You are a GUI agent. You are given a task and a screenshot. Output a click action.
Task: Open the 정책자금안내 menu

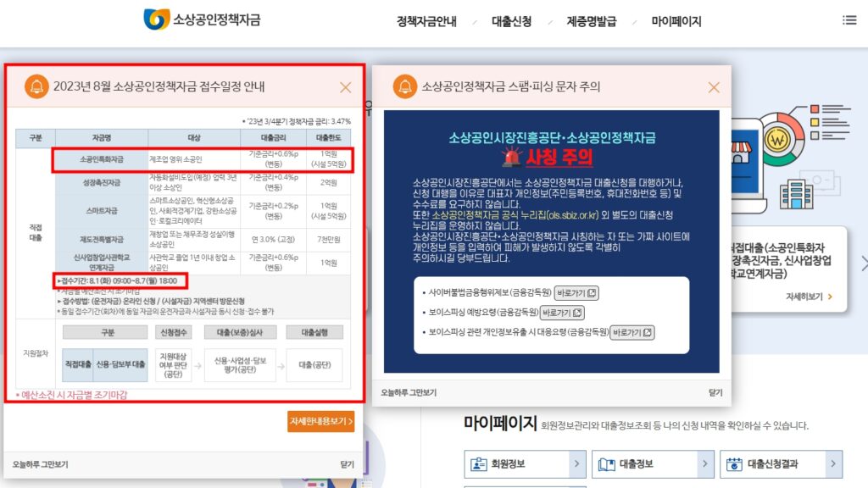point(426,21)
